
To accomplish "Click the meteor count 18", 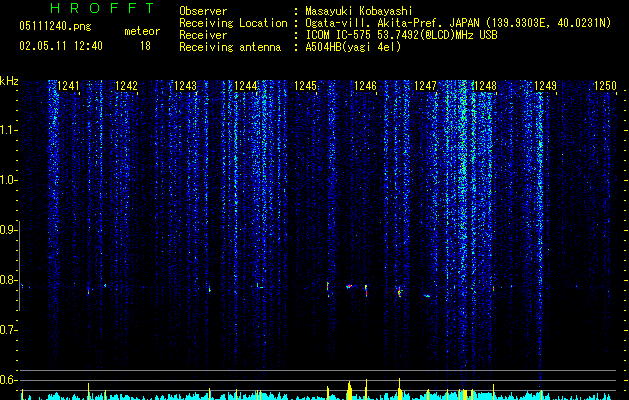I will coord(145,46).
